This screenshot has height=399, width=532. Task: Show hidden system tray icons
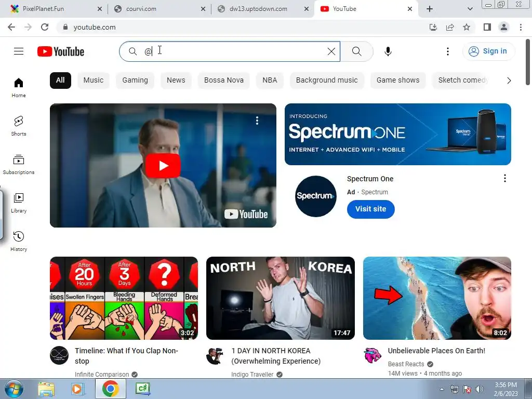pyautogui.click(x=442, y=389)
